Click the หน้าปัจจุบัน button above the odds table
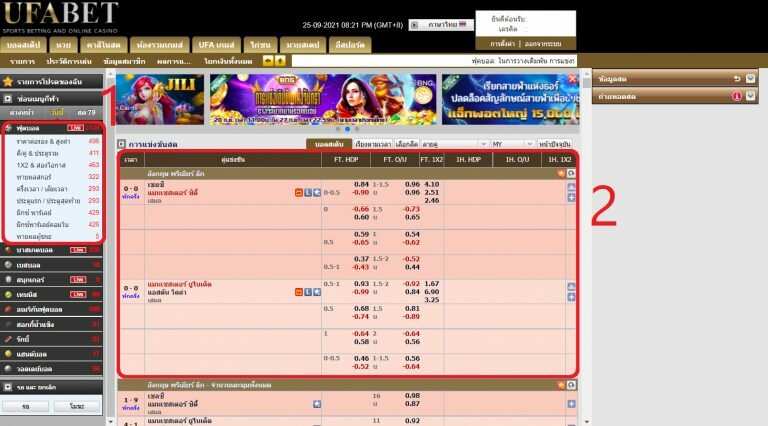The width and height of the screenshot is (768, 426). pos(554,144)
